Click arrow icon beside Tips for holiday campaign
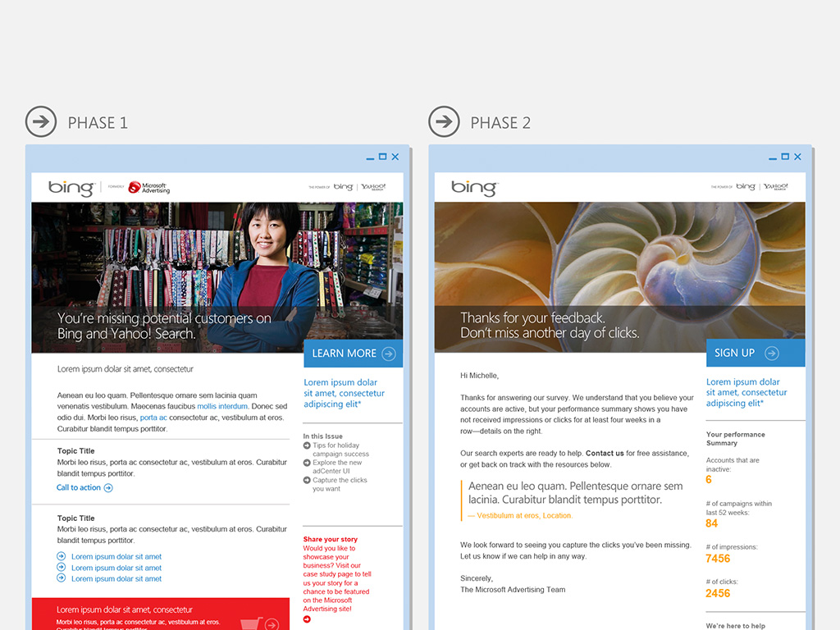840x630 pixels. coord(307,445)
